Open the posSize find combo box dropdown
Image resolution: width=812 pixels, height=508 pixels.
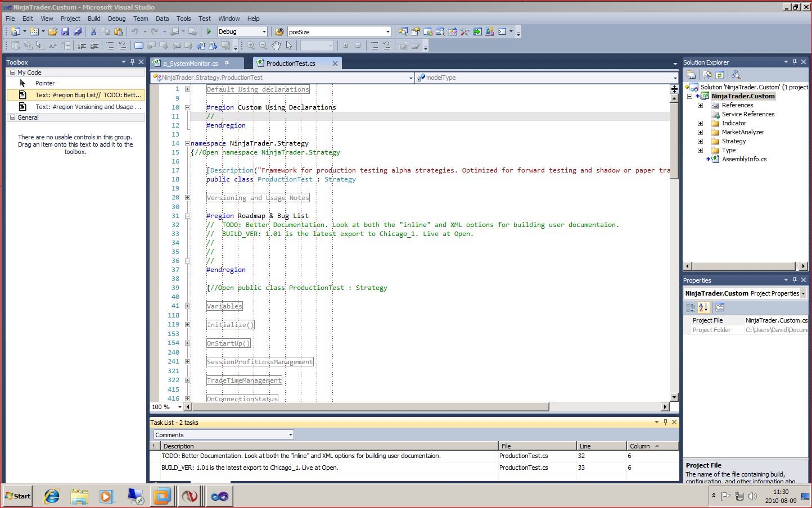[387, 31]
